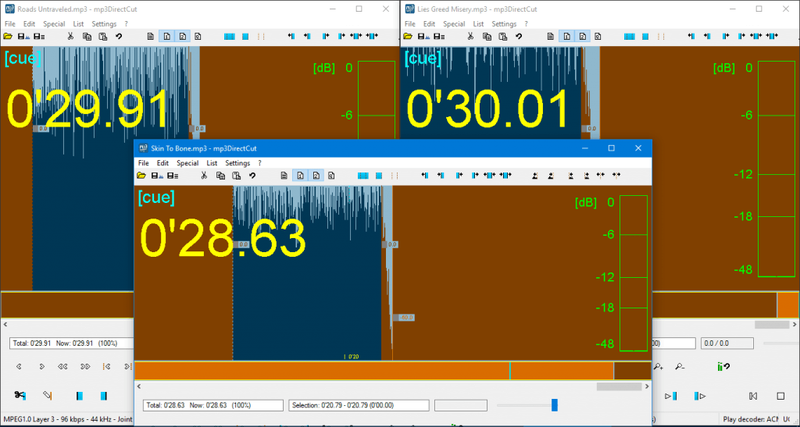Open Edit menu in Skin To Bone window
800x427 pixels.
click(163, 163)
